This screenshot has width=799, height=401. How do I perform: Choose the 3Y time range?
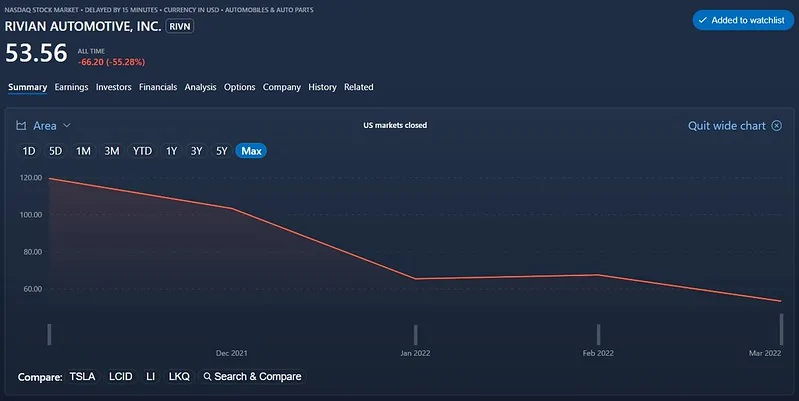point(197,151)
